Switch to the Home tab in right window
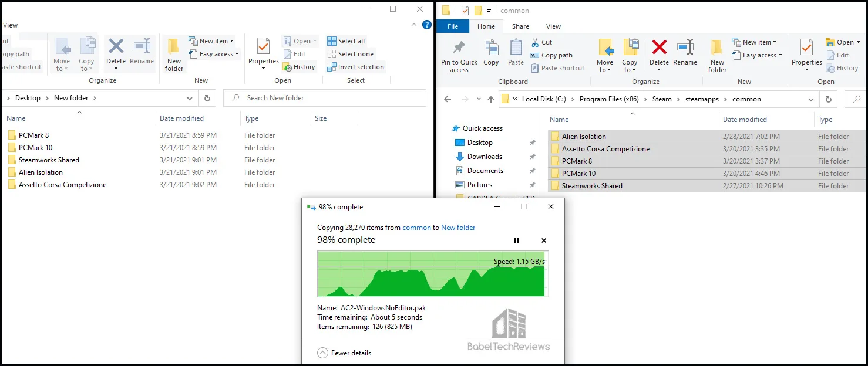The image size is (868, 366). click(x=486, y=26)
